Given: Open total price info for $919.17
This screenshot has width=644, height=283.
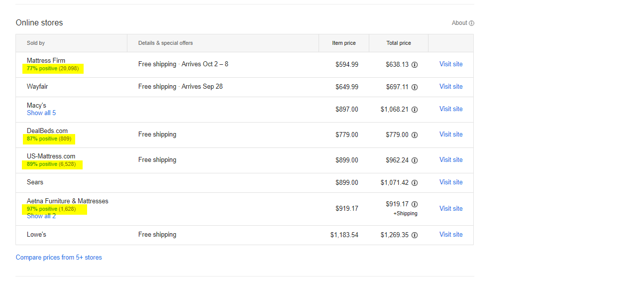Looking at the screenshot, I should (x=415, y=204).
